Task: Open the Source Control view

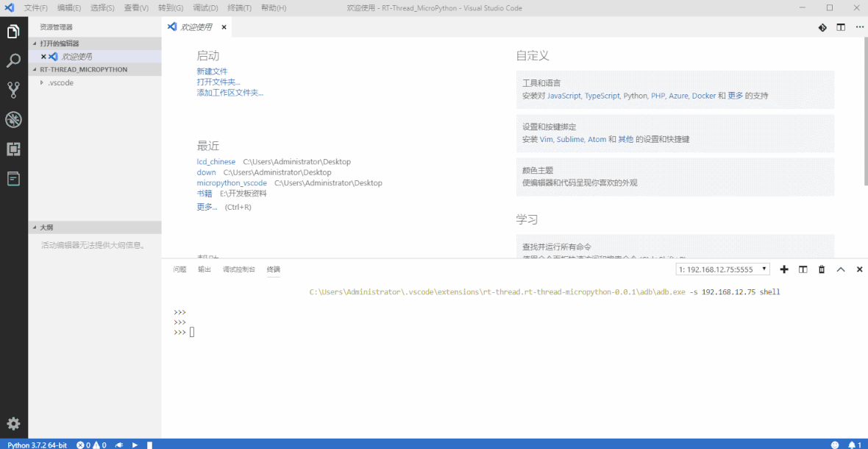Action: pyautogui.click(x=13, y=90)
